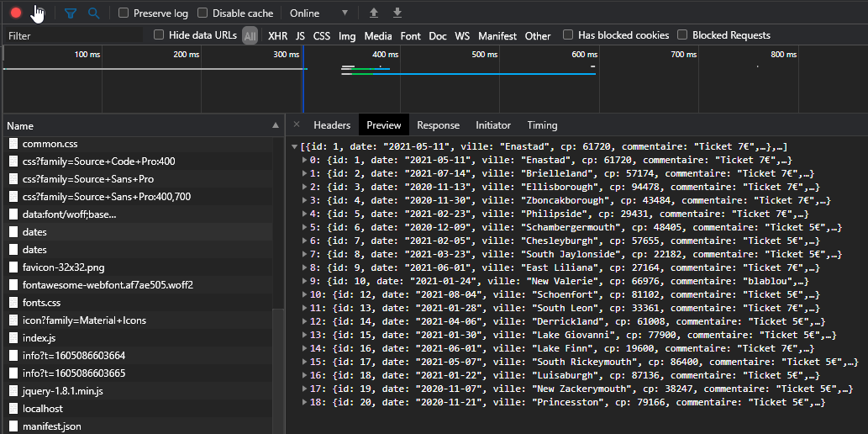Viewport: 868px width, 434px height.
Task: Click the export HAR download arrow icon
Action: point(397,13)
